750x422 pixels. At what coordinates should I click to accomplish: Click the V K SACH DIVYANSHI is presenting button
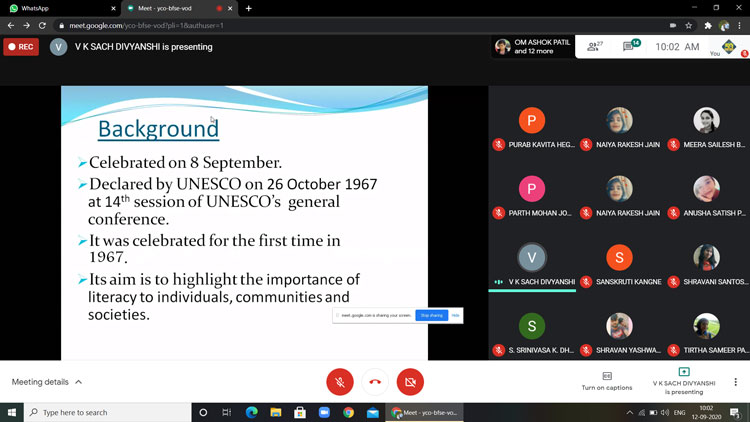coord(684,381)
